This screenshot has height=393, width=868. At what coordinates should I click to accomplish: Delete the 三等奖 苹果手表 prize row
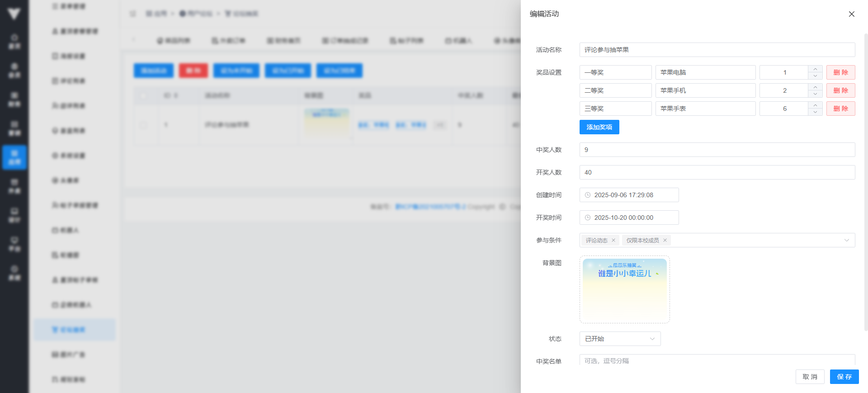(840, 109)
